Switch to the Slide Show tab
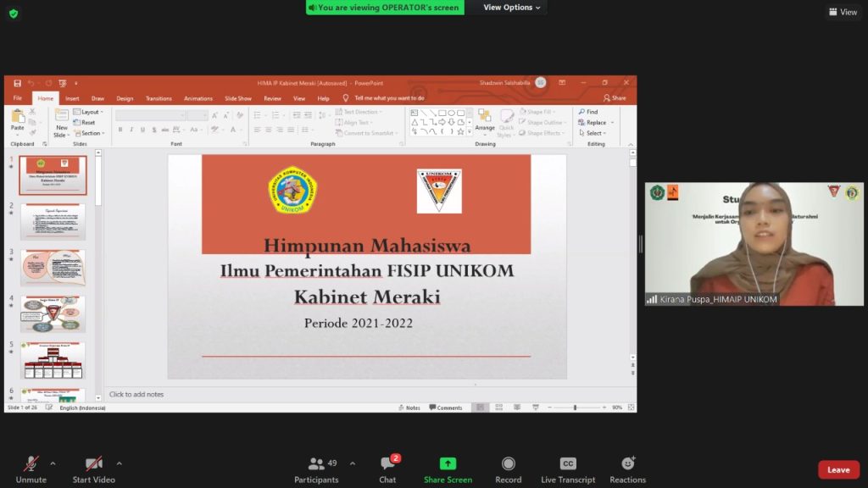The image size is (868, 488). [238, 98]
